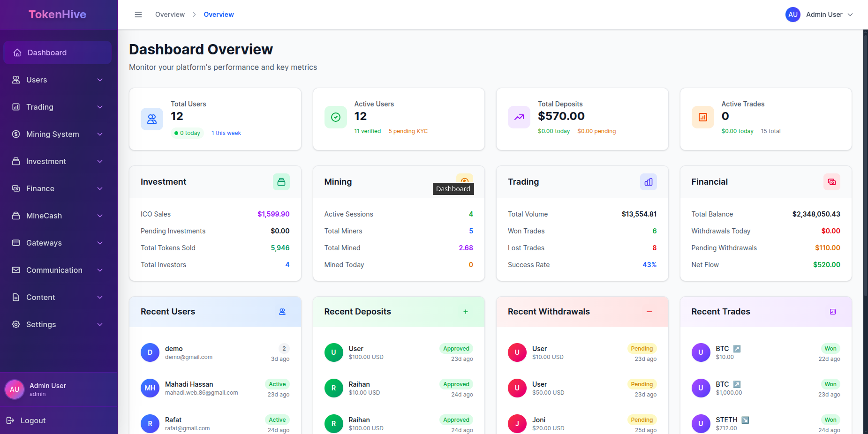Click the AU avatar in the sidebar footer
Image resolution: width=868 pixels, height=434 pixels.
point(15,389)
